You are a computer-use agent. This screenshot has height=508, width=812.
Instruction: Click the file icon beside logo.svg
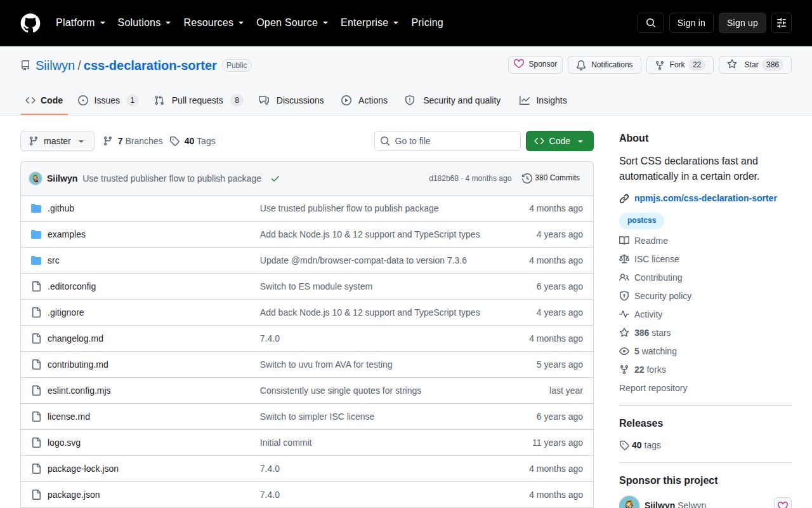coord(36,443)
